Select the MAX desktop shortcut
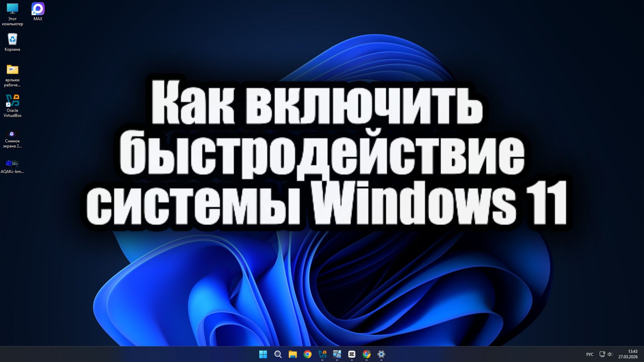644x362 pixels. pyautogui.click(x=38, y=12)
